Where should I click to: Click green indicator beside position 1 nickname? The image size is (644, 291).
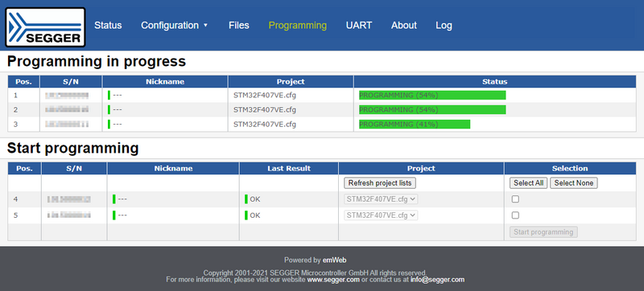[109, 96]
